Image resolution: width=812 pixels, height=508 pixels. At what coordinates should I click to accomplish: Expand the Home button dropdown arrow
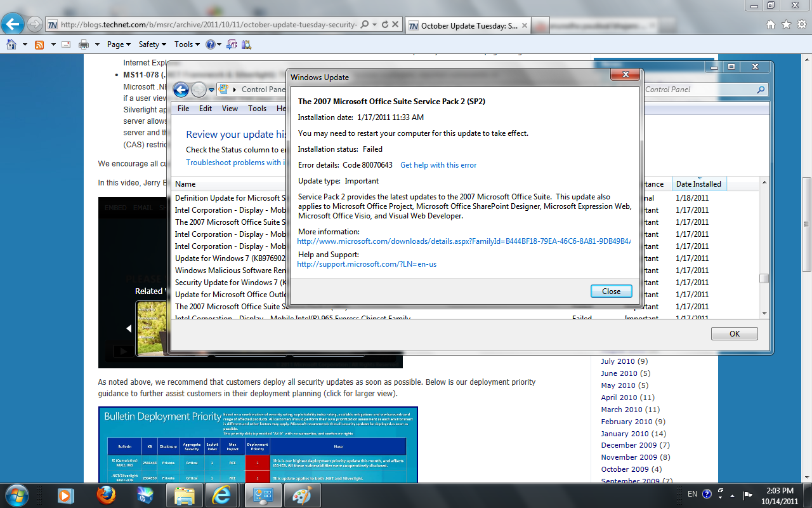(x=25, y=44)
